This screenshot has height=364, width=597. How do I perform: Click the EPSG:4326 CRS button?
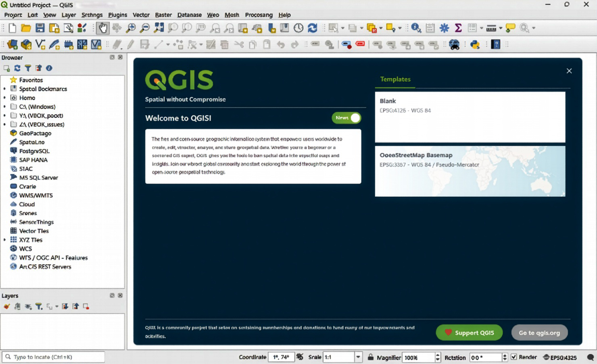(560, 358)
